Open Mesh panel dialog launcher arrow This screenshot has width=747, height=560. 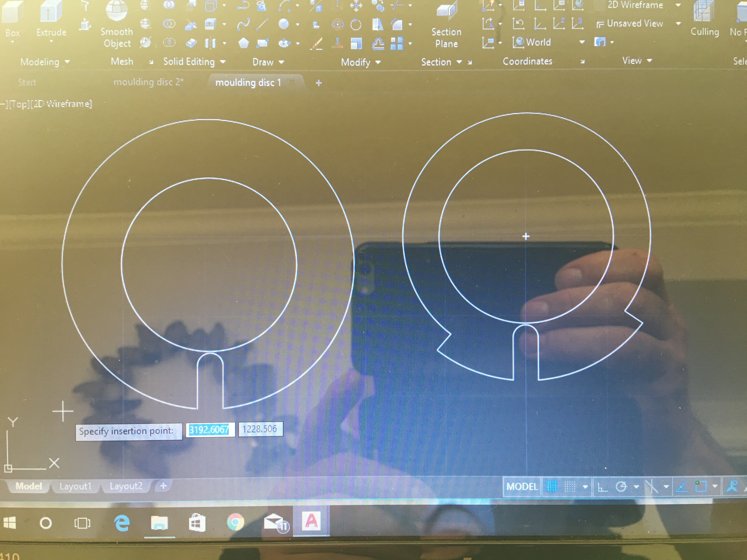coord(151,62)
